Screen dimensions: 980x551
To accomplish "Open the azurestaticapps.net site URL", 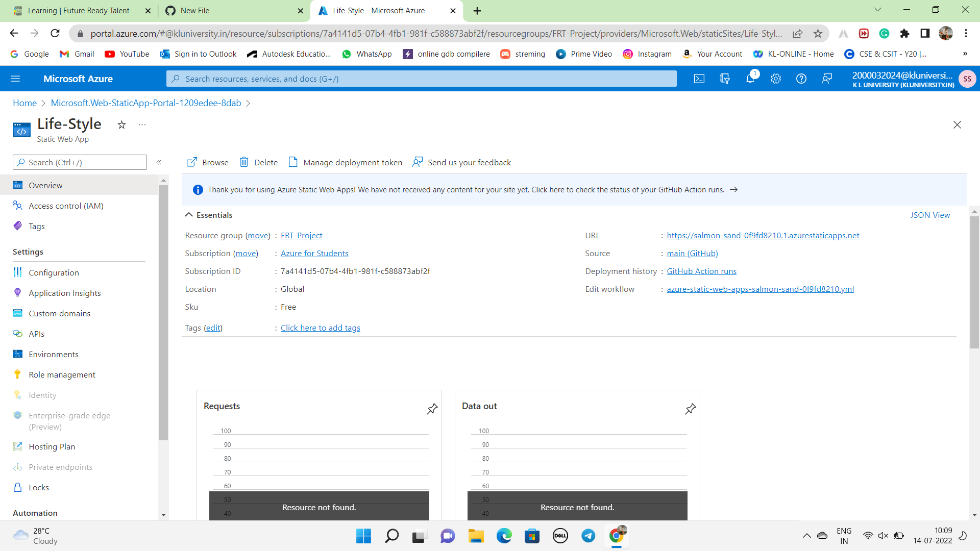I will click(763, 235).
